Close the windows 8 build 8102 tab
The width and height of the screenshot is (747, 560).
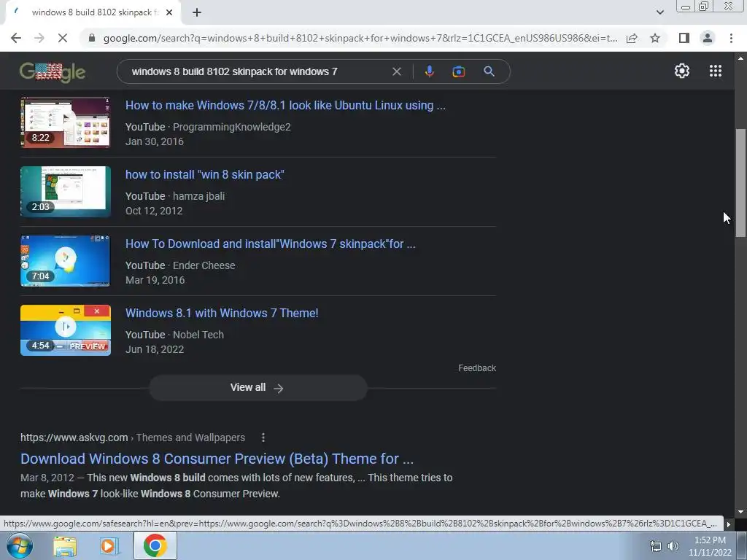169,13
